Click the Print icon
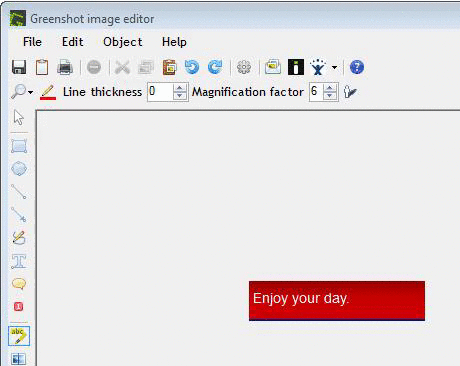 [65, 67]
